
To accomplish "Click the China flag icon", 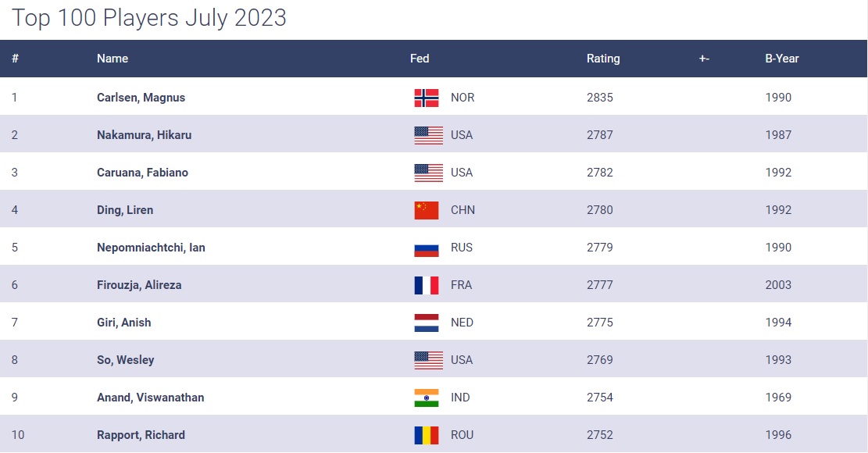I will pyautogui.click(x=428, y=210).
